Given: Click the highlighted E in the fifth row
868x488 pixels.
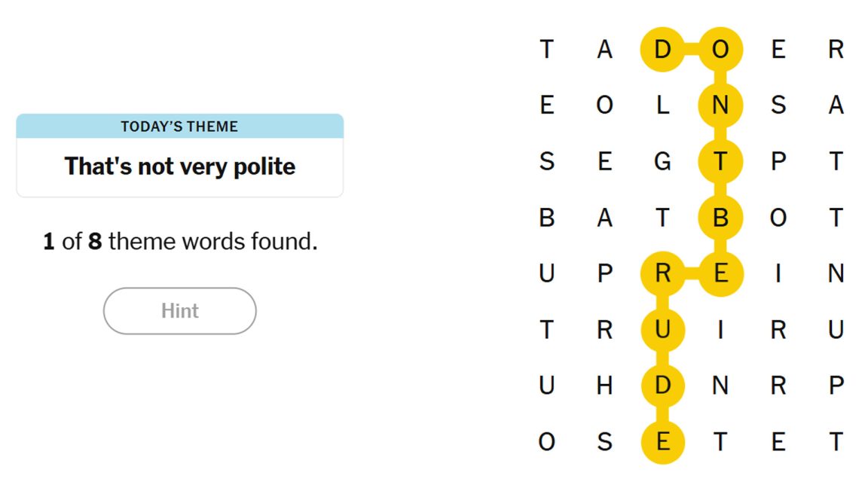Looking at the screenshot, I should [720, 273].
